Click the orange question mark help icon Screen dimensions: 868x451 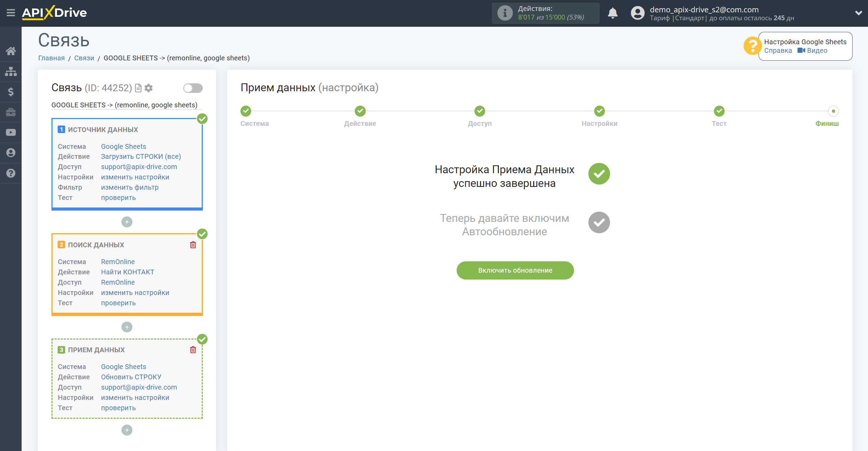tap(752, 46)
